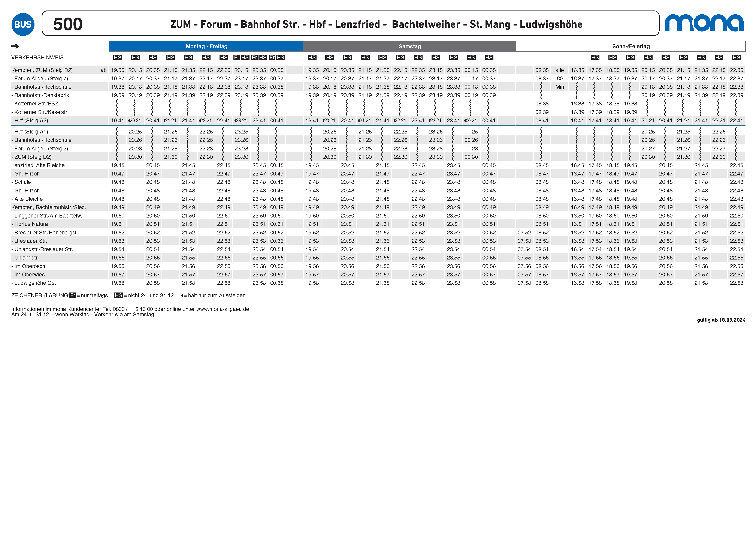Click the 08.58 time at Ludwigshöhe Ost
The width and height of the screenshot is (756, 534).
pyautogui.click(x=542, y=283)
